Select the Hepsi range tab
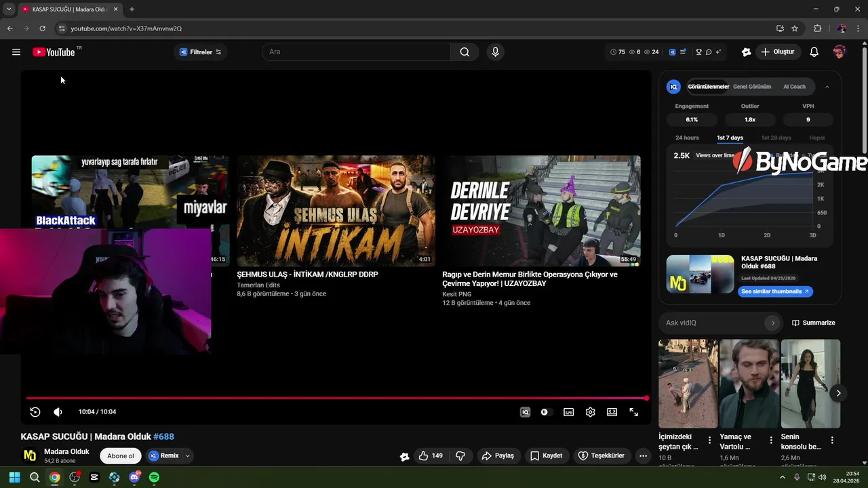 pyautogui.click(x=816, y=138)
